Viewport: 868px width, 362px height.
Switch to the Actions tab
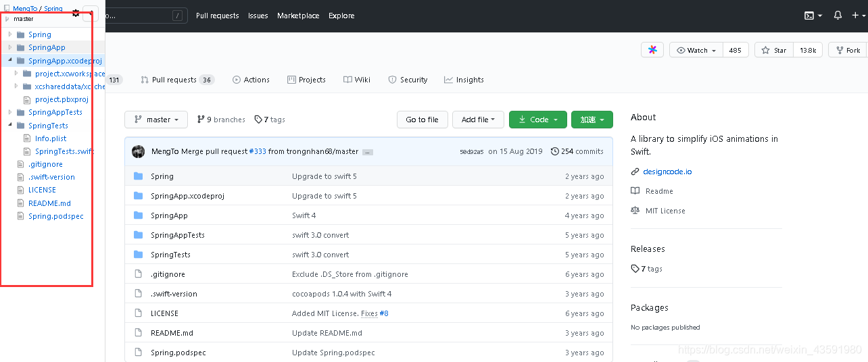click(251, 80)
